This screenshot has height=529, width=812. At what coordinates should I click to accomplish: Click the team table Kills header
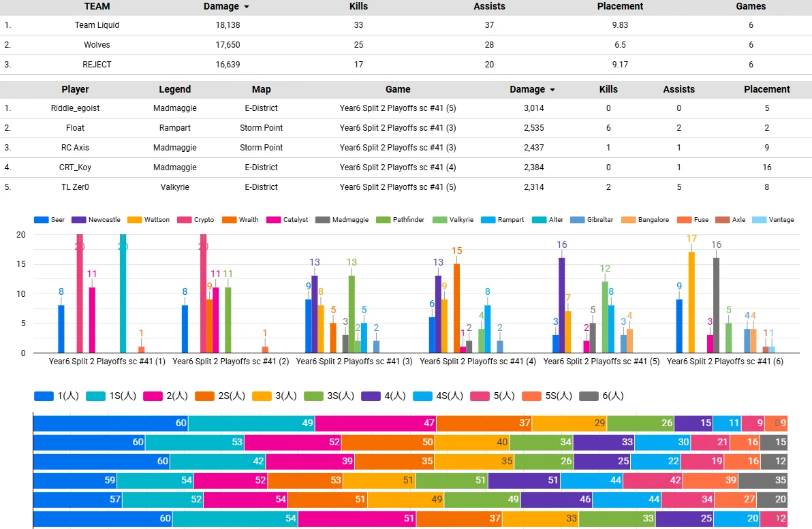point(358,6)
